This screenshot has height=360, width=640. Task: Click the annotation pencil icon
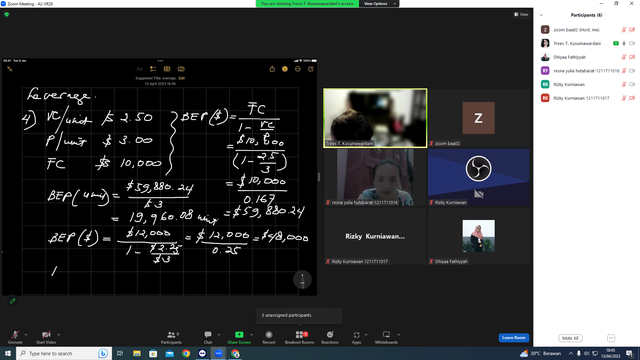pyautogui.click(x=13, y=301)
